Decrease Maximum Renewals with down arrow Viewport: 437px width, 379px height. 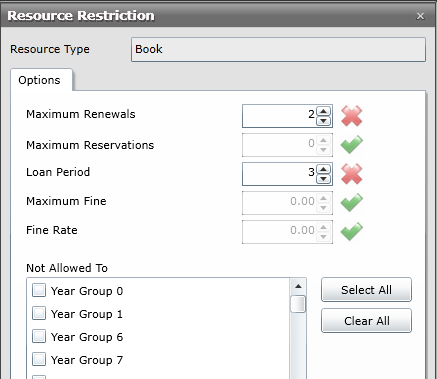click(x=323, y=121)
